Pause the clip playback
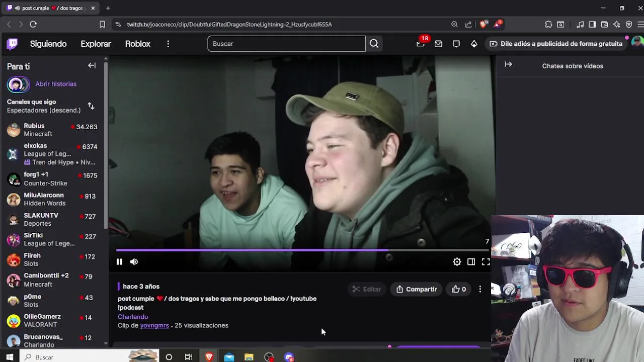The height and width of the screenshot is (362, 644). coord(119,261)
